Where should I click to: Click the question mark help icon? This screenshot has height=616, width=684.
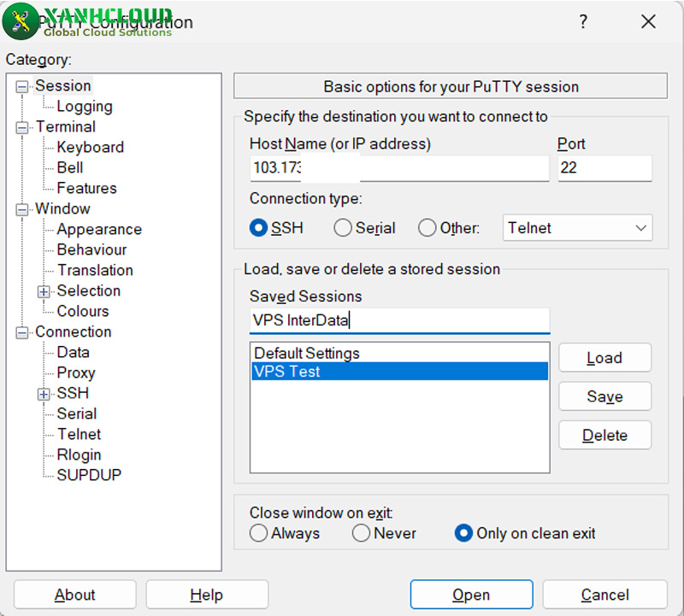click(x=583, y=22)
